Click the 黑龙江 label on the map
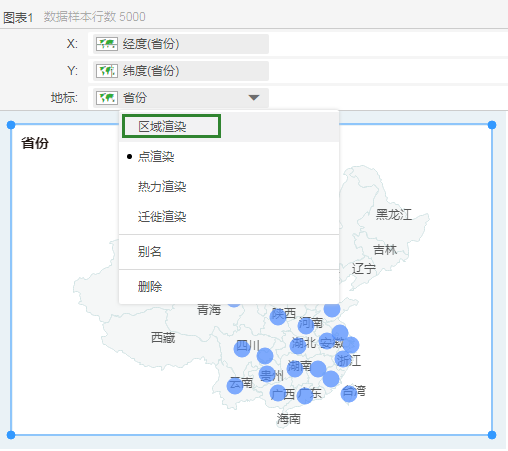 click(x=394, y=215)
